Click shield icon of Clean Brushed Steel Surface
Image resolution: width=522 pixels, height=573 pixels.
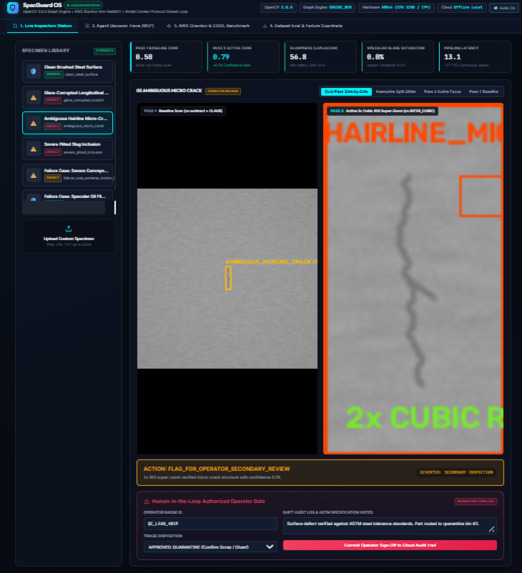point(33,72)
